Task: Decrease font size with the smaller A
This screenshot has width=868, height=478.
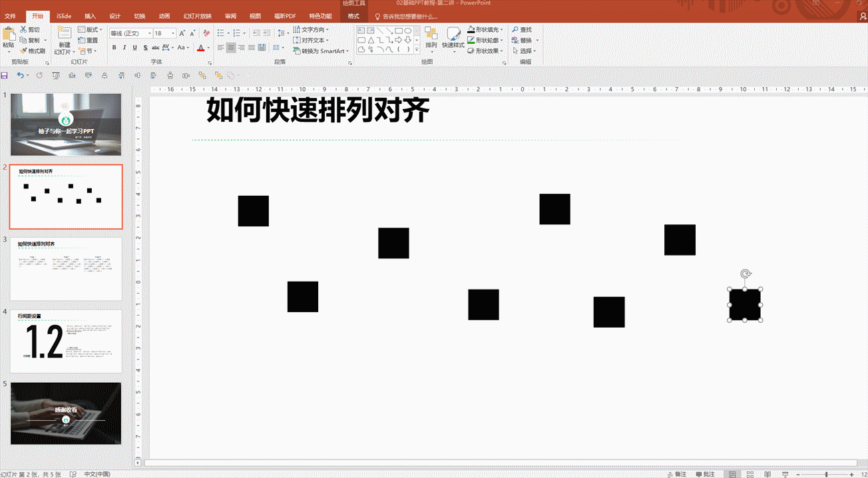Action: point(192,33)
